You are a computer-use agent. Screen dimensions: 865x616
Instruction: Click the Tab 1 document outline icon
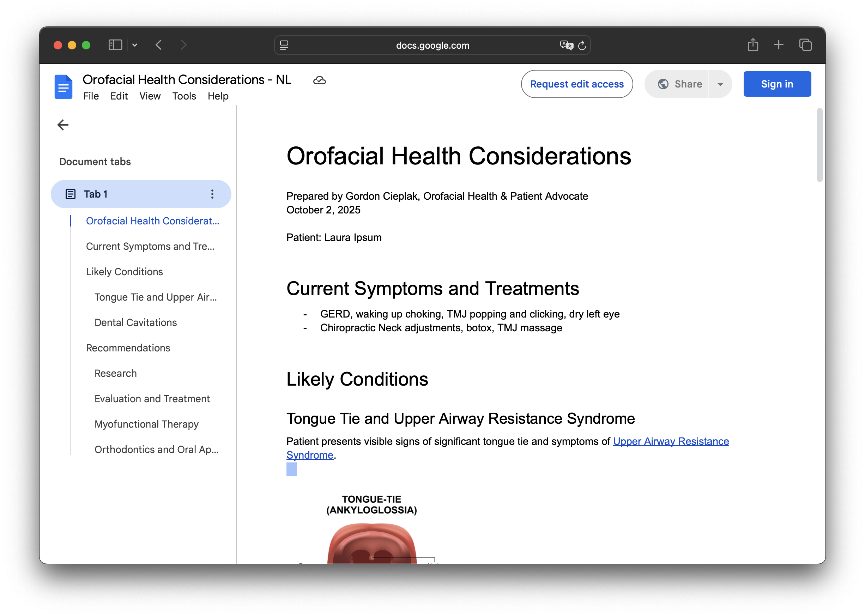tap(70, 194)
